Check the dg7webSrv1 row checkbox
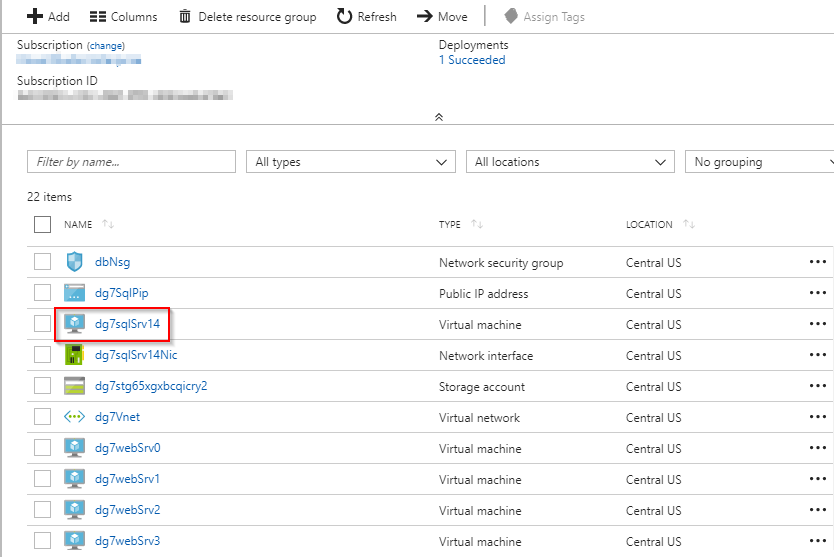 tap(43, 478)
